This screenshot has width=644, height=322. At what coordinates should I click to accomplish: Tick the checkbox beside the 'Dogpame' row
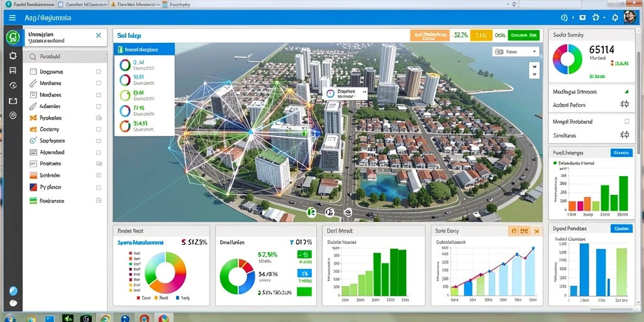coord(99,72)
